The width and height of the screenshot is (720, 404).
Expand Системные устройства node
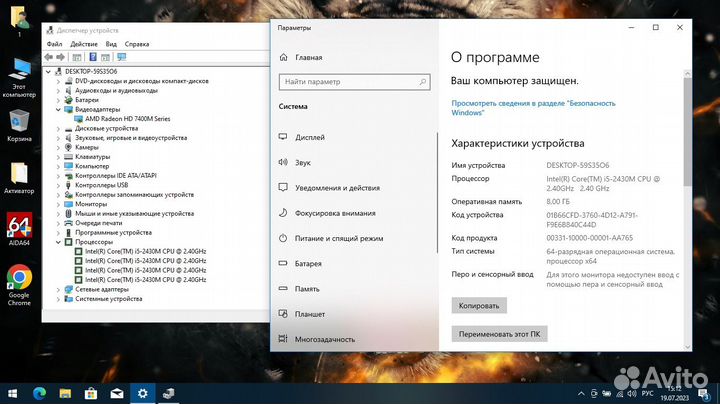click(58, 299)
